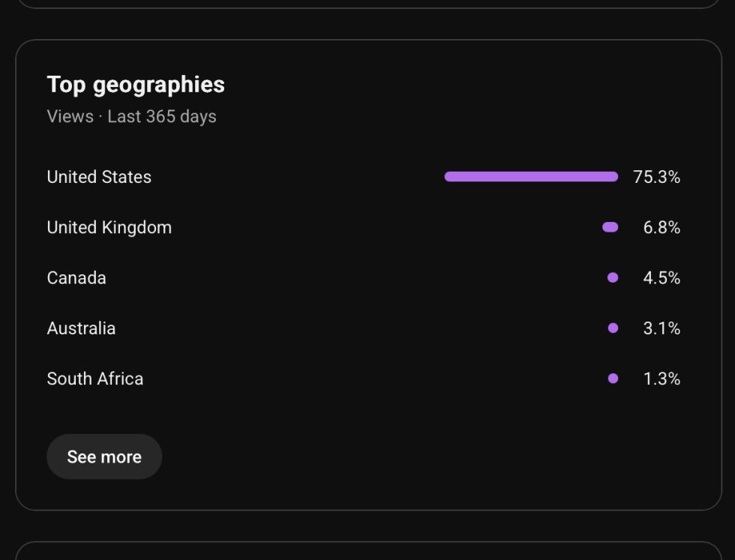Click the 75.3% percentage value
Screen dimensions: 735x560
pos(656,177)
